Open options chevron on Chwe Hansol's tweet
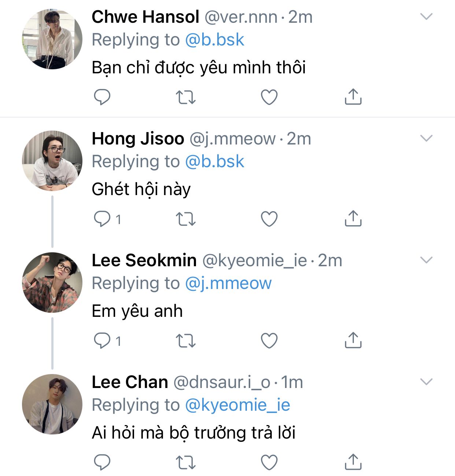Screen dimensions: 455x476 (x=426, y=17)
